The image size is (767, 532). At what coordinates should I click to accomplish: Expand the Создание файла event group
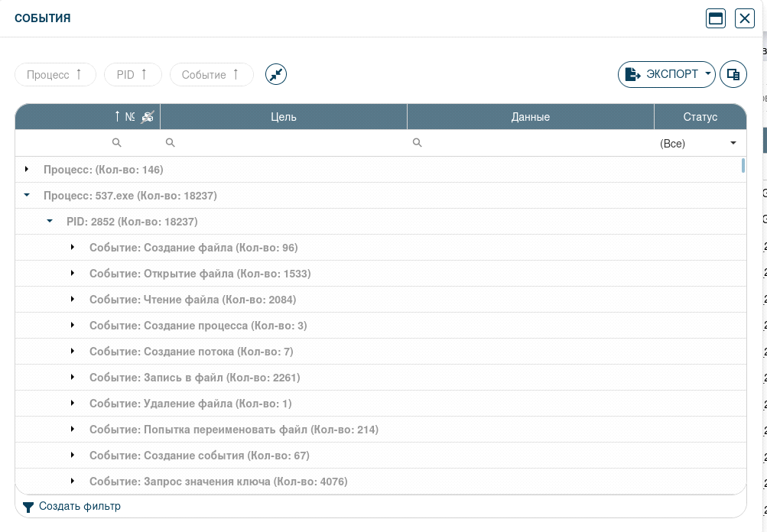[73, 248]
